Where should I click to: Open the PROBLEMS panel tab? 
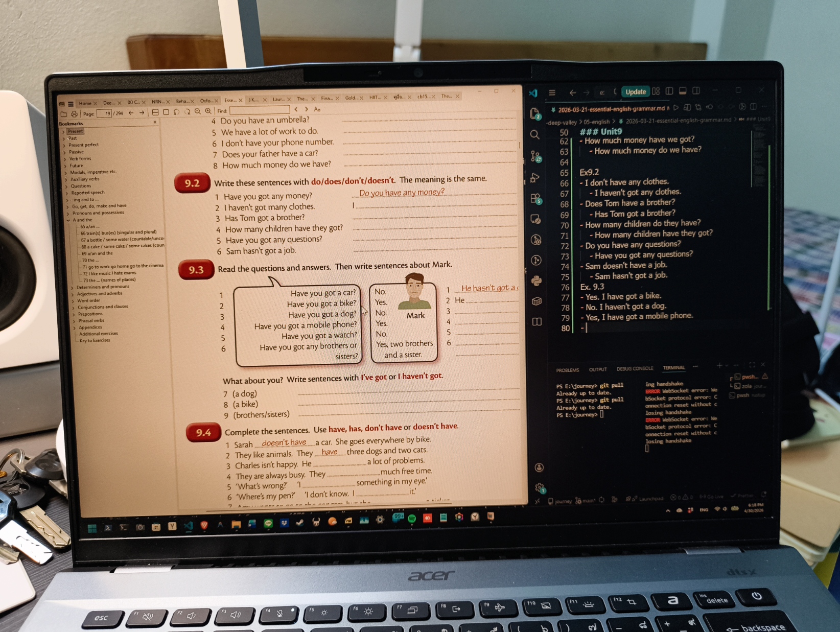(x=568, y=370)
